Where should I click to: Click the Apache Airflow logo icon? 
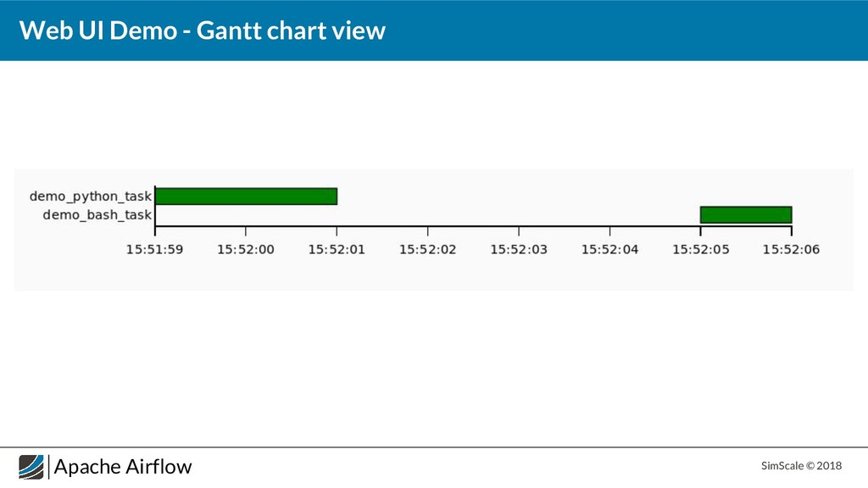tap(31, 467)
